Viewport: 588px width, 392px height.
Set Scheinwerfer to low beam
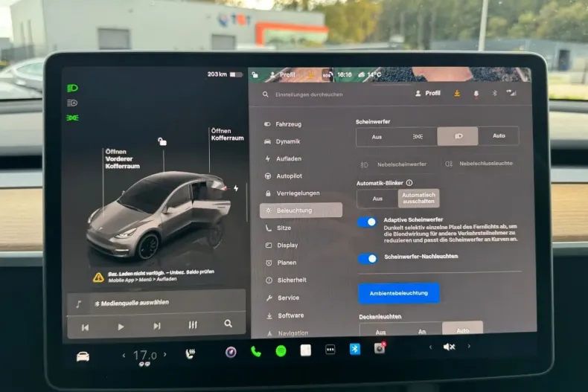[458, 136]
